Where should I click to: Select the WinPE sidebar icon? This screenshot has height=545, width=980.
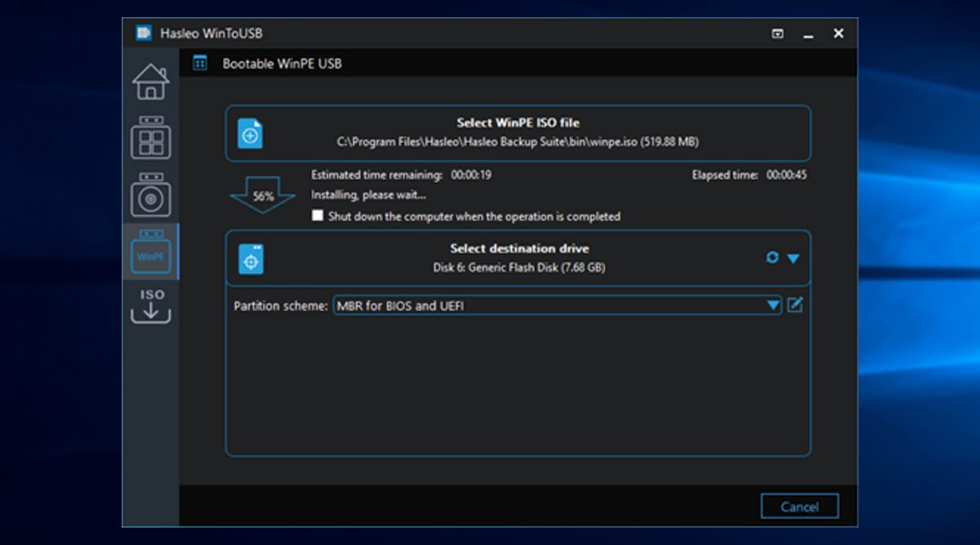point(151,252)
